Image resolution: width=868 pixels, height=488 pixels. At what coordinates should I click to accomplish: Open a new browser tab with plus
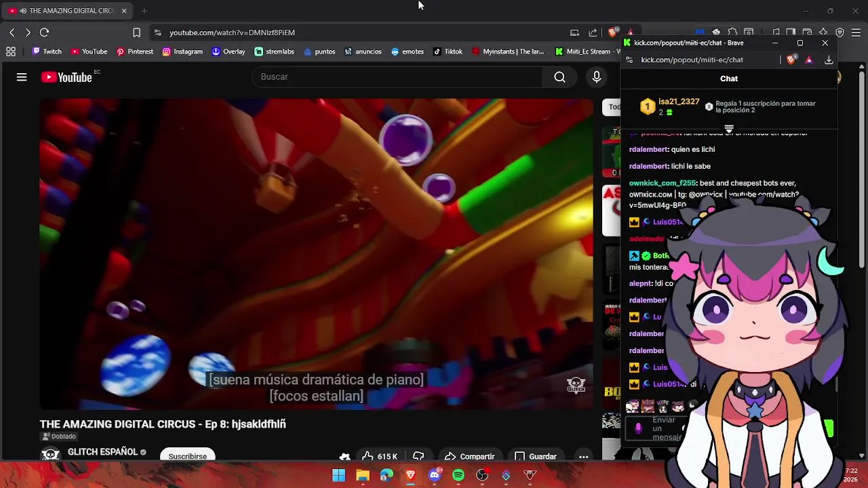pos(144,11)
